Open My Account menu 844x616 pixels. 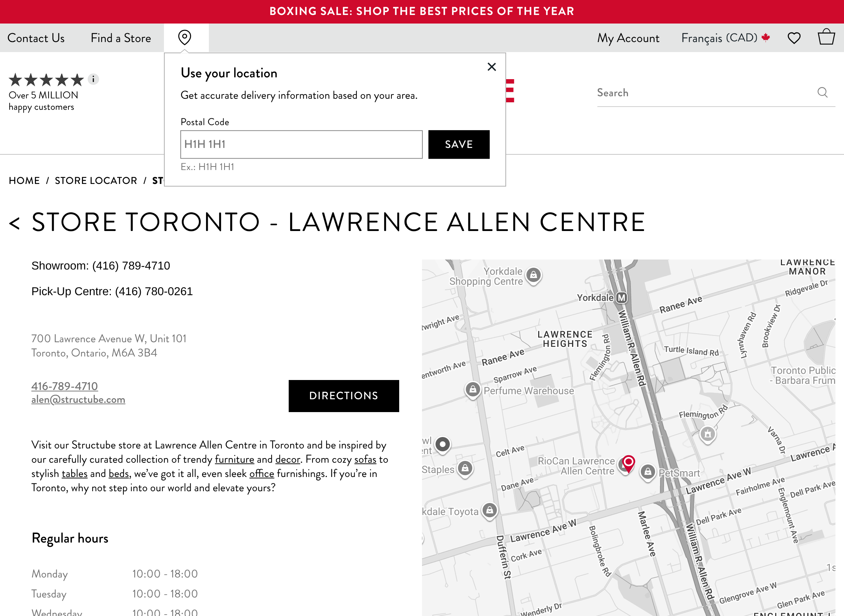(x=628, y=38)
